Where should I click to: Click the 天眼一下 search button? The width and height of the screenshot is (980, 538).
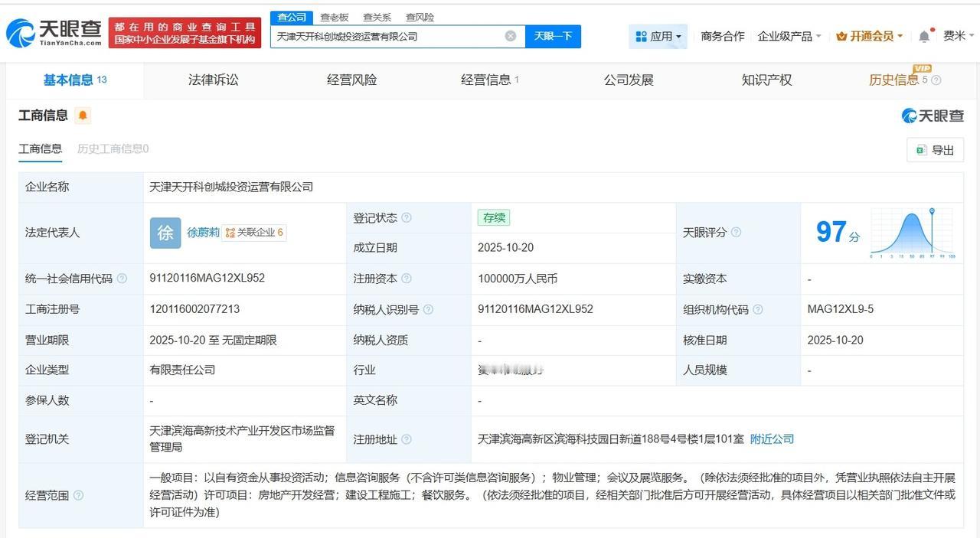553,36
